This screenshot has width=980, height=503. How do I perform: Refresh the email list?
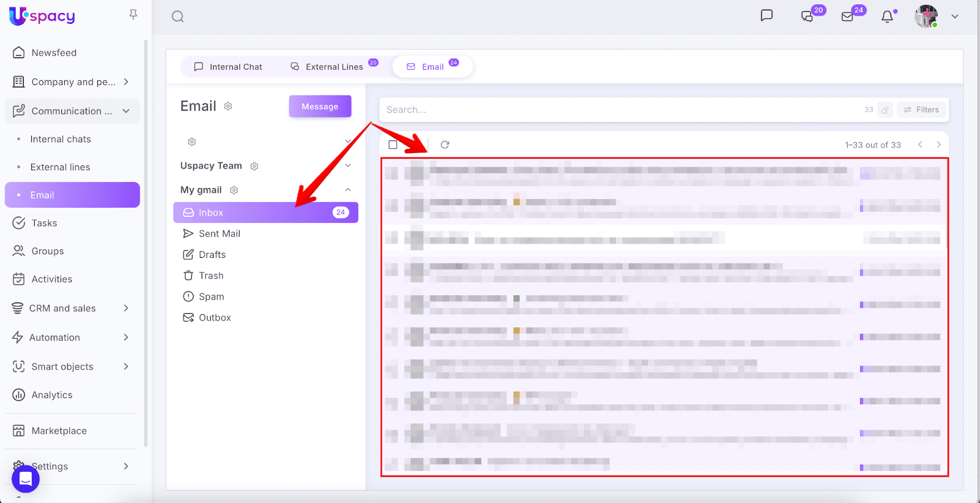(445, 145)
